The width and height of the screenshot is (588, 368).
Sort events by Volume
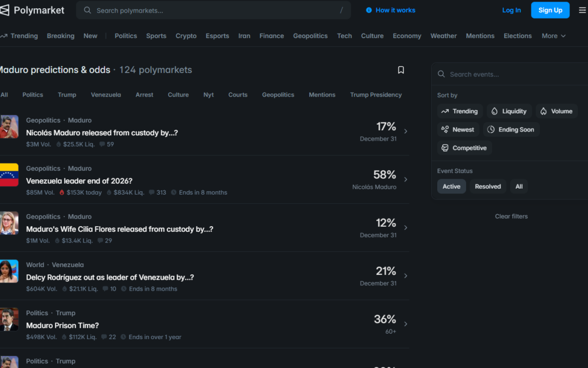tap(556, 111)
